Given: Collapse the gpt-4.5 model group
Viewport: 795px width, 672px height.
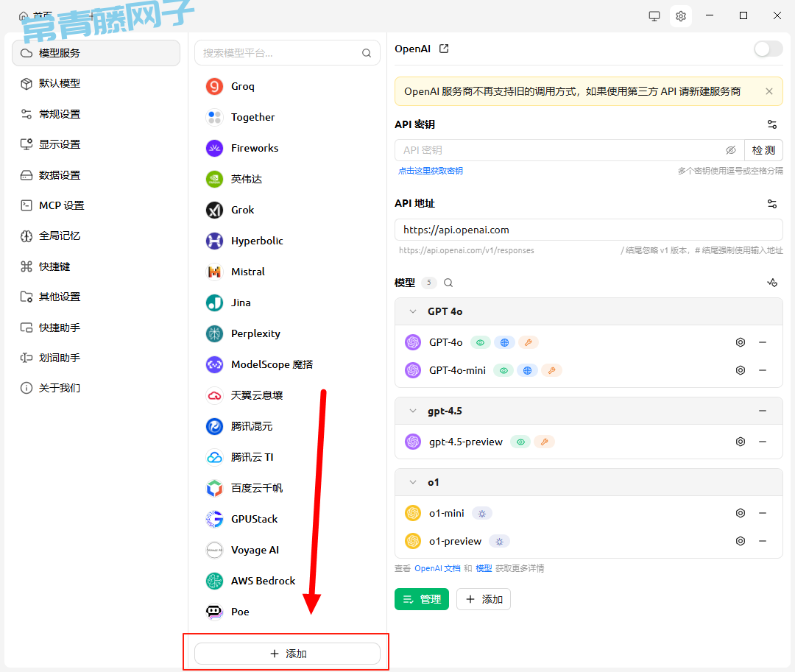Looking at the screenshot, I should point(413,411).
